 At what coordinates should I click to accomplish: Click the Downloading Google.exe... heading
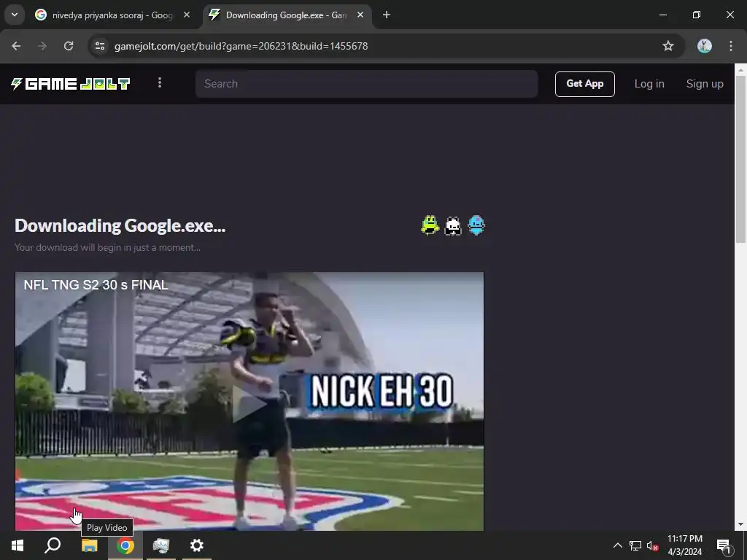pos(120,226)
